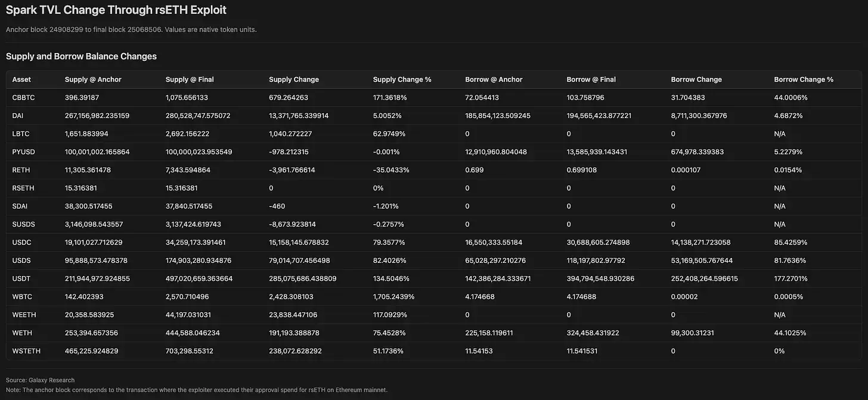Click the Spark TVL Change title heading
Screen dimensions: 868x400
[x=116, y=10]
